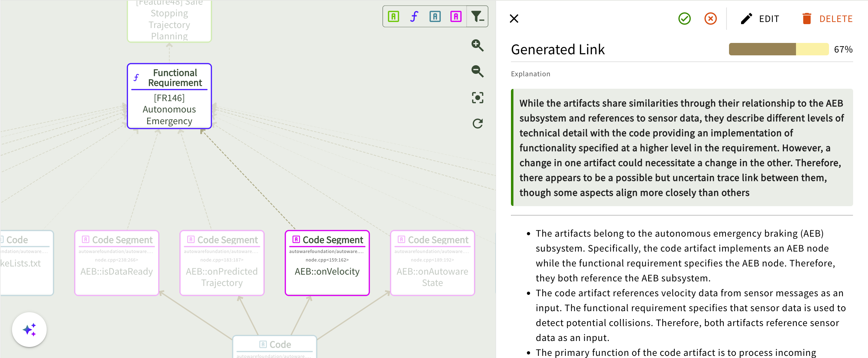Toggle the teal artifact type filter
Image resolution: width=868 pixels, height=358 pixels.
[x=435, y=17]
